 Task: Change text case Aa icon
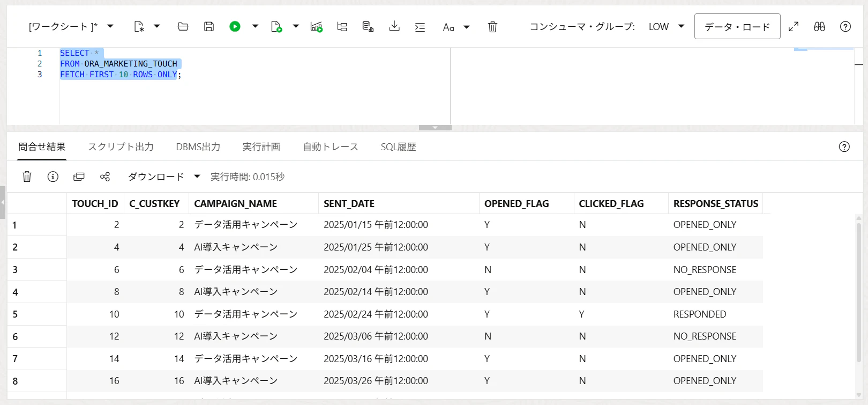coord(448,26)
